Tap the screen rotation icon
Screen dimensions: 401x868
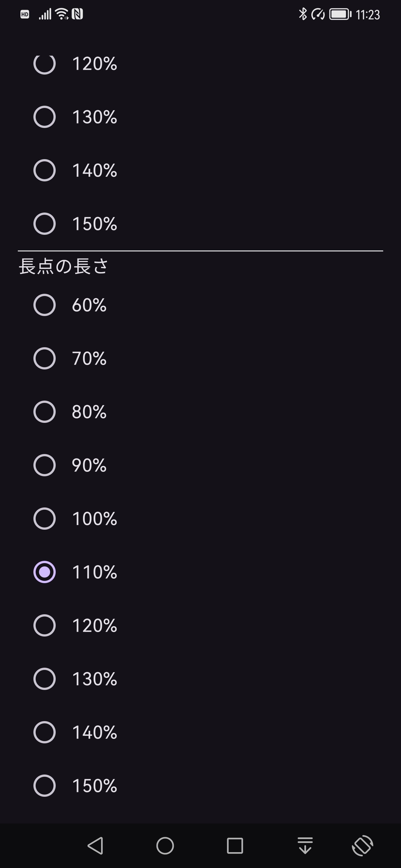click(363, 846)
